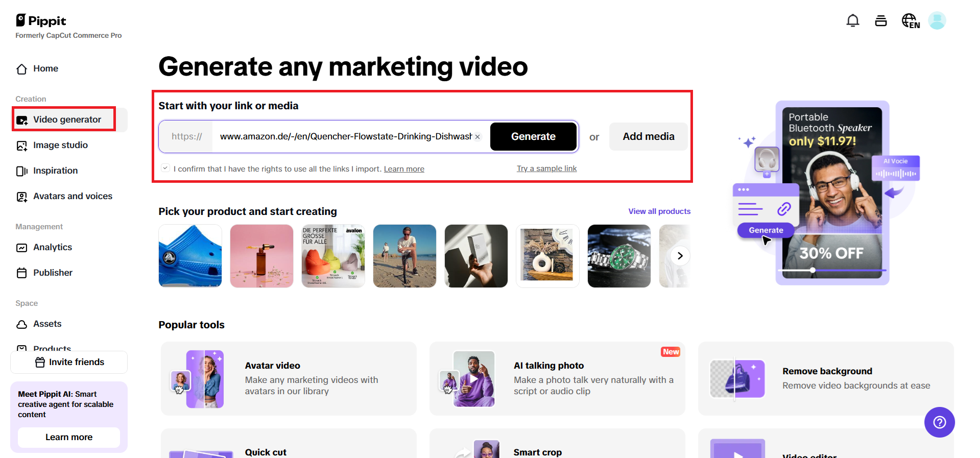Open the Analytics section
Screen dimensions: 980x458
pyautogui.click(x=53, y=247)
